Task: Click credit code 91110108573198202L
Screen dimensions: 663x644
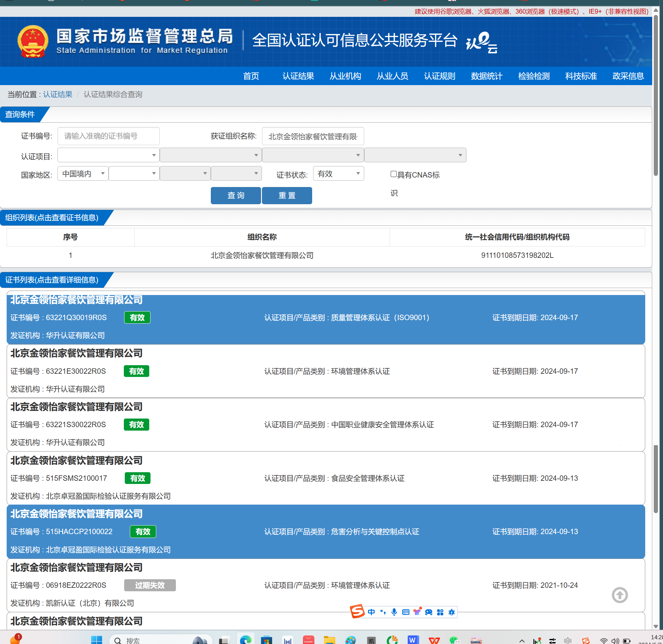Action: click(517, 255)
